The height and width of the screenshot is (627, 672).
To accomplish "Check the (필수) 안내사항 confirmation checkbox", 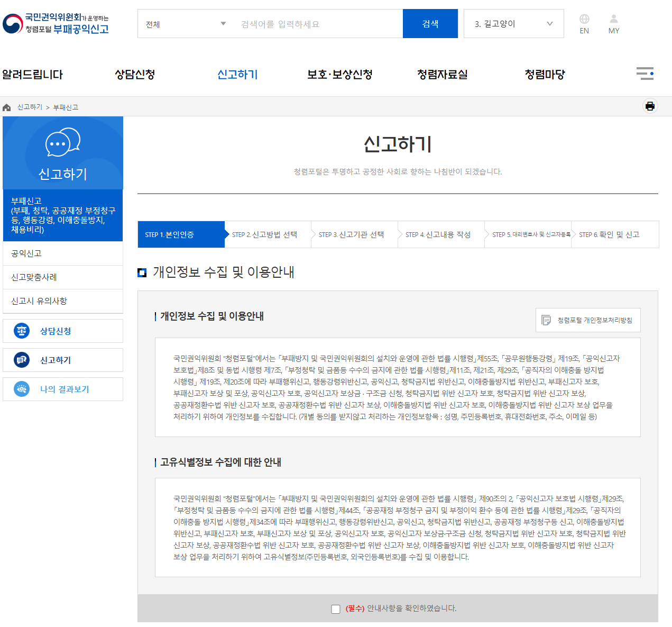I will click(x=336, y=609).
